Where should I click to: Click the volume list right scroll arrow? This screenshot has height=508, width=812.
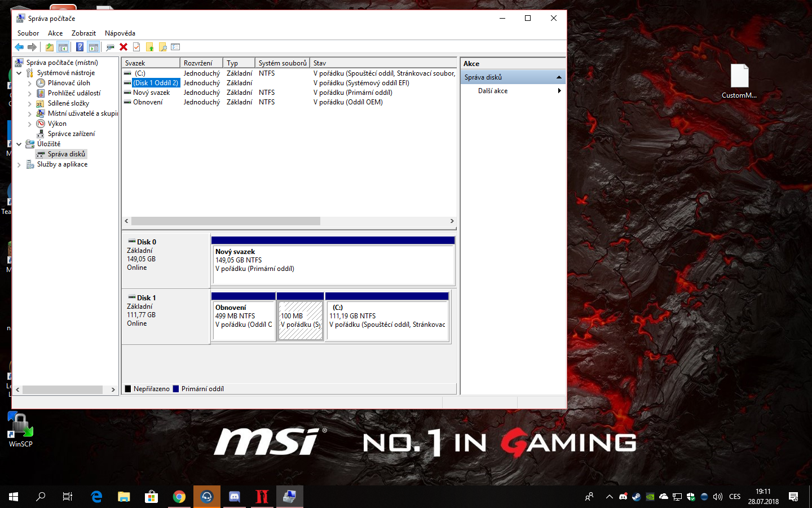point(452,221)
